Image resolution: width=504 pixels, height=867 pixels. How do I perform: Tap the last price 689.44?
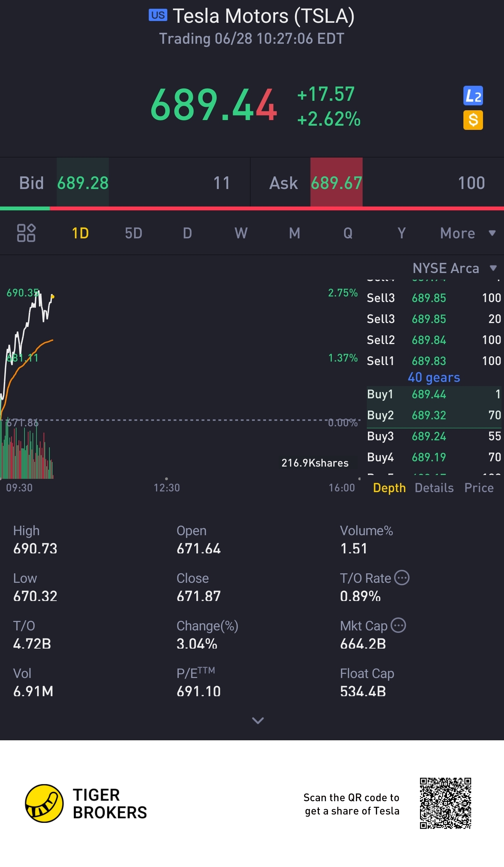tap(213, 105)
